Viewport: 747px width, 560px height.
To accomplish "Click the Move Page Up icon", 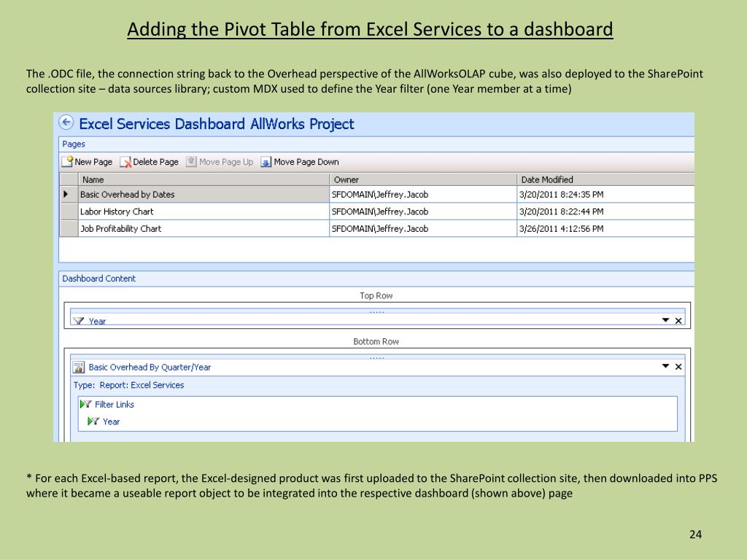I will click(192, 161).
